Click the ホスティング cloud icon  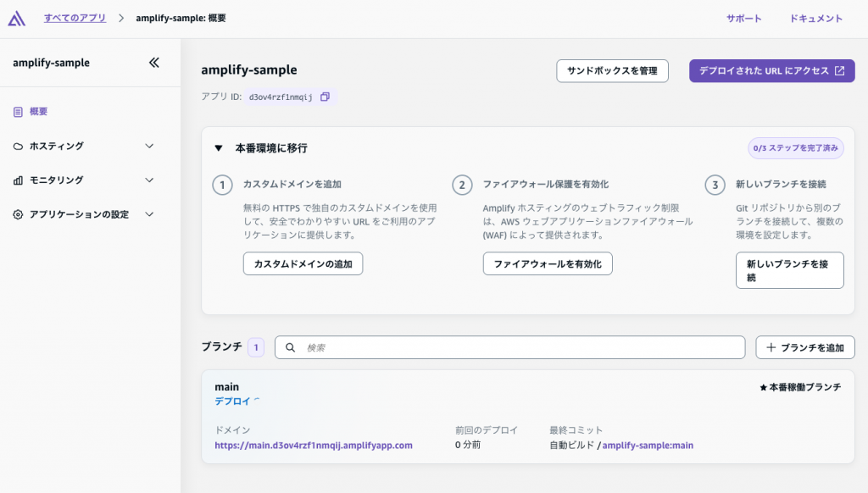[x=19, y=146]
